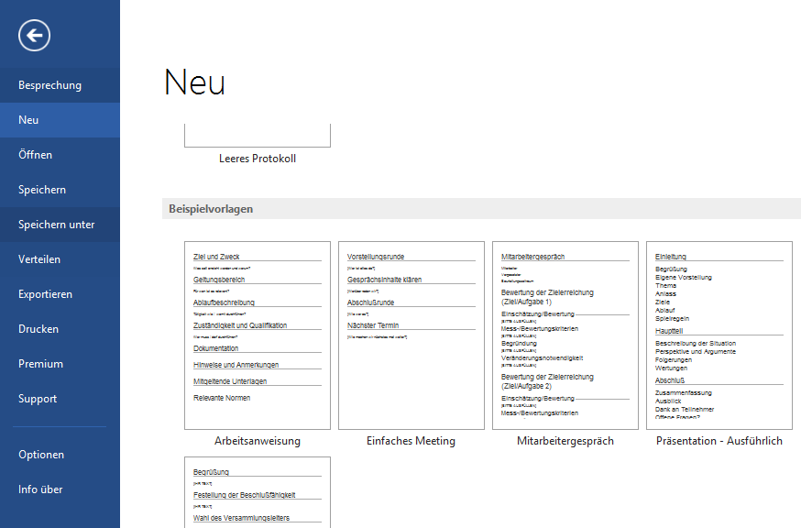
Task: Open the Besprechung menu item
Action: coord(49,85)
